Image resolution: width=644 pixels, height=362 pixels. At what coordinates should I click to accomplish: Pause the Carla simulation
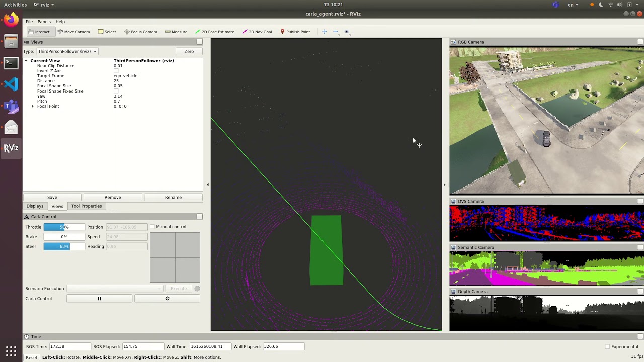tap(99, 299)
